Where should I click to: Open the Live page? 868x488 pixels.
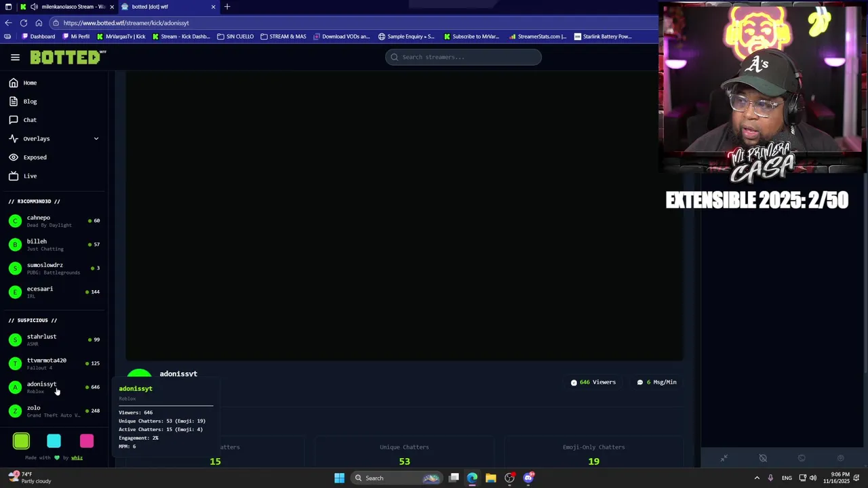point(54,176)
